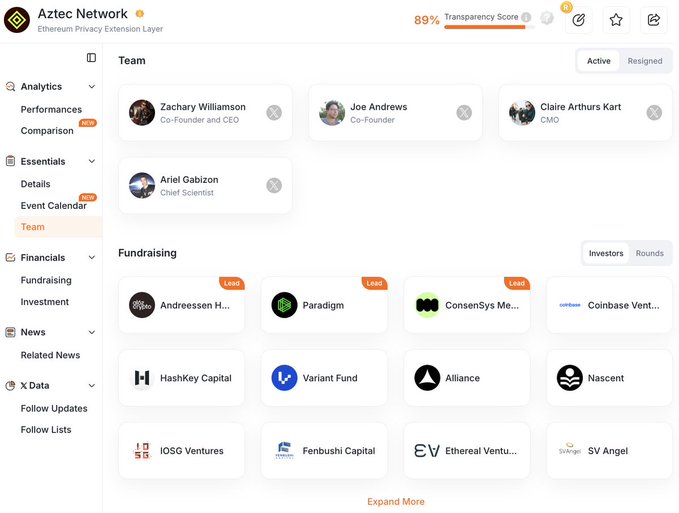
Task: Click the Fenbushi Capital logo
Action: pos(285,451)
